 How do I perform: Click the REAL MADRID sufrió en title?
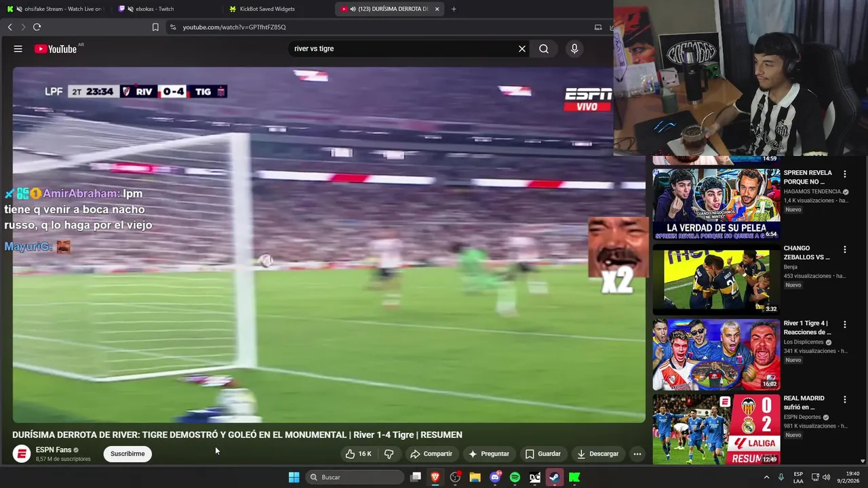(804, 403)
